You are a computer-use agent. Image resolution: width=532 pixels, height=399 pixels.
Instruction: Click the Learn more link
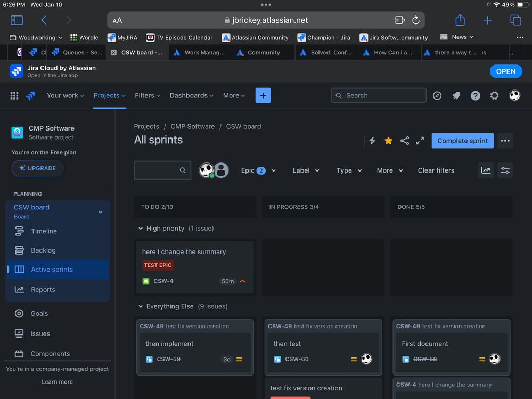[58, 382]
